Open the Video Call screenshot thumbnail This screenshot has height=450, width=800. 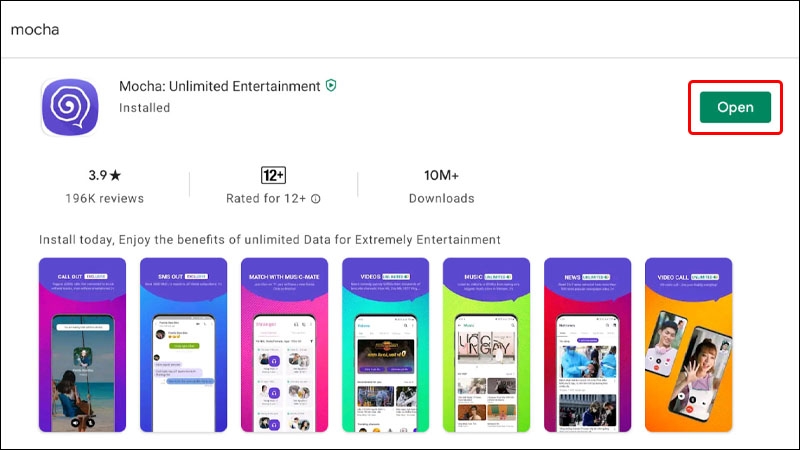pos(688,345)
